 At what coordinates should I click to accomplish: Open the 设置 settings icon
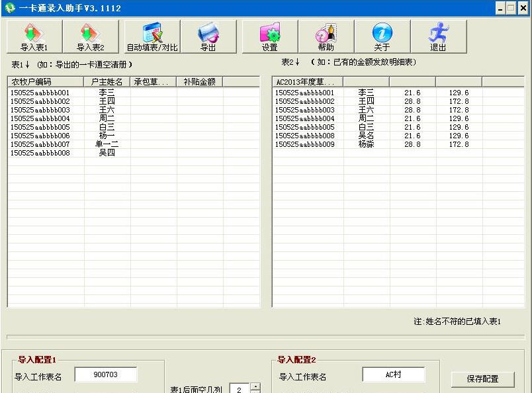(269, 36)
